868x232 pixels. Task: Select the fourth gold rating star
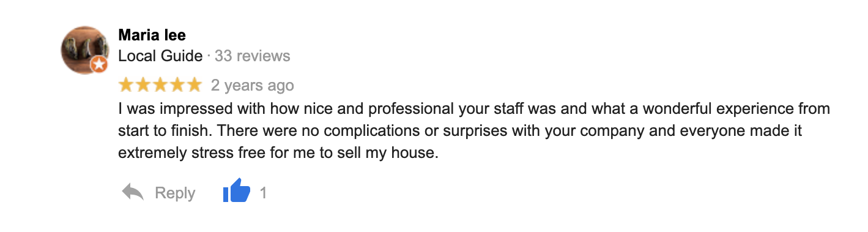pyautogui.click(x=176, y=84)
